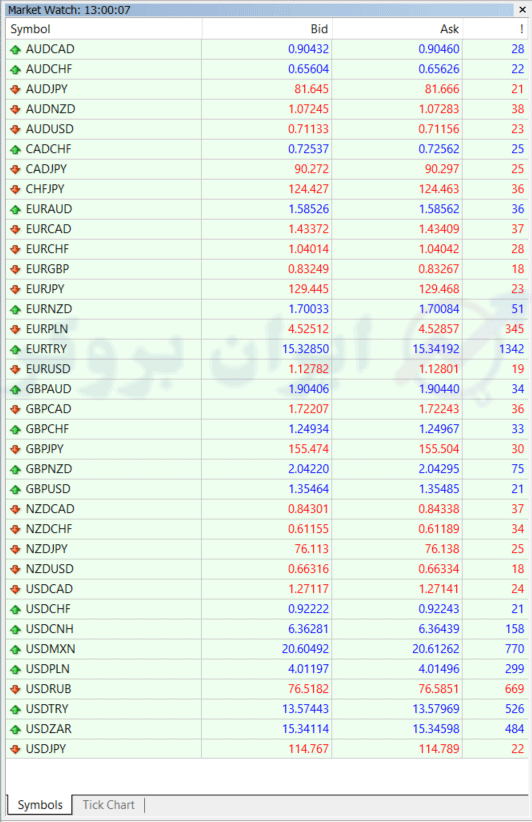Click the red down arrow beside AUDJPY

point(15,90)
